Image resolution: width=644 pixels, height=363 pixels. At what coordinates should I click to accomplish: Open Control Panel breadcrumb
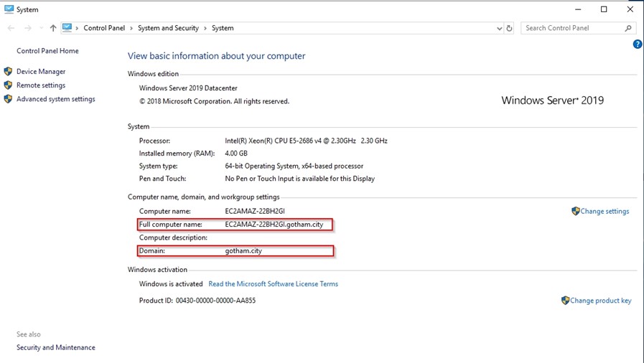tap(104, 28)
